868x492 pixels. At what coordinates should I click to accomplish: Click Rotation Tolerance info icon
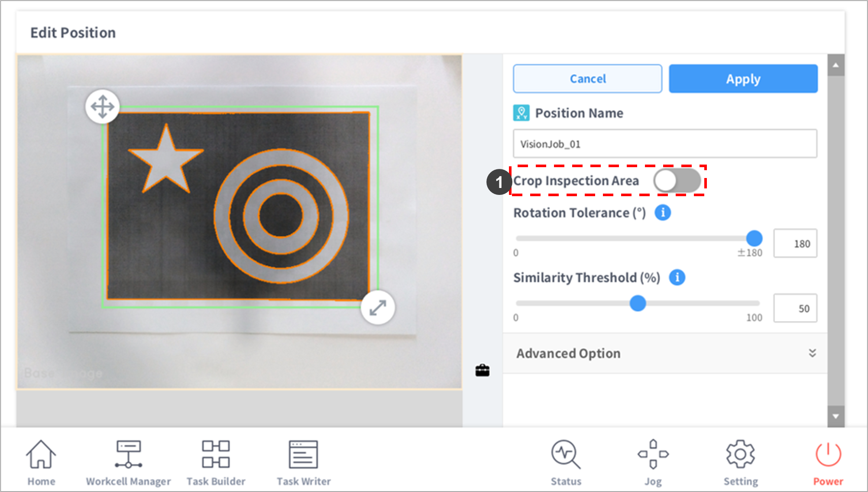(662, 213)
